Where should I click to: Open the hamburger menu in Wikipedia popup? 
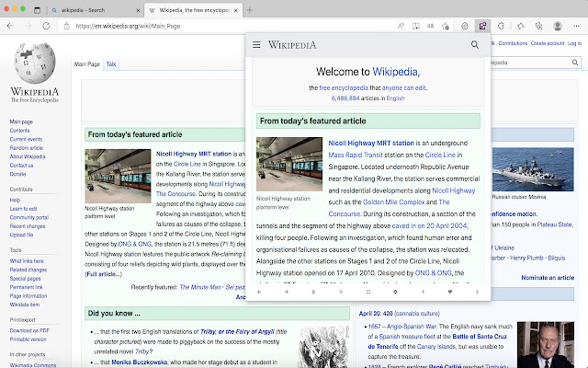[256, 44]
